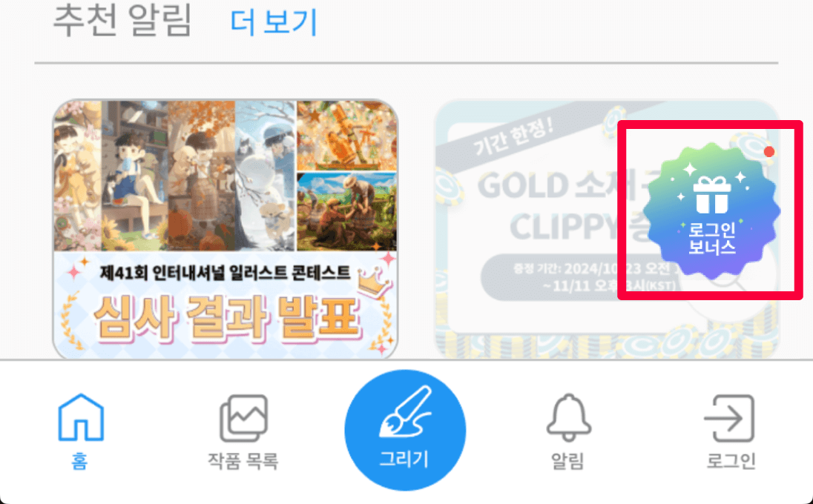813x504 pixels.
Task: Select the 홈 tab label
Action: pos(80,460)
